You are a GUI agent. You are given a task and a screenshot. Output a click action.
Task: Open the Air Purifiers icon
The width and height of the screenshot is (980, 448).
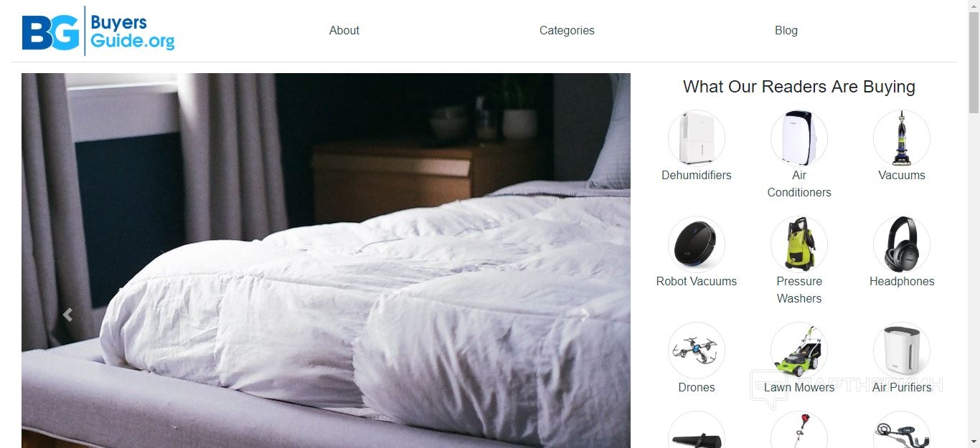901,350
